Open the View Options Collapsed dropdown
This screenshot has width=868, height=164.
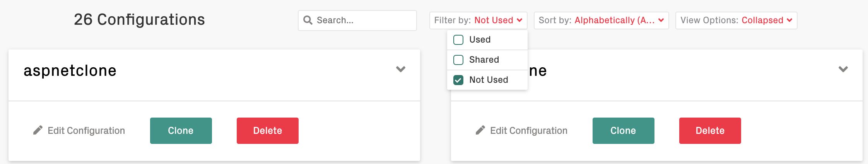click(x=736, y=20)
